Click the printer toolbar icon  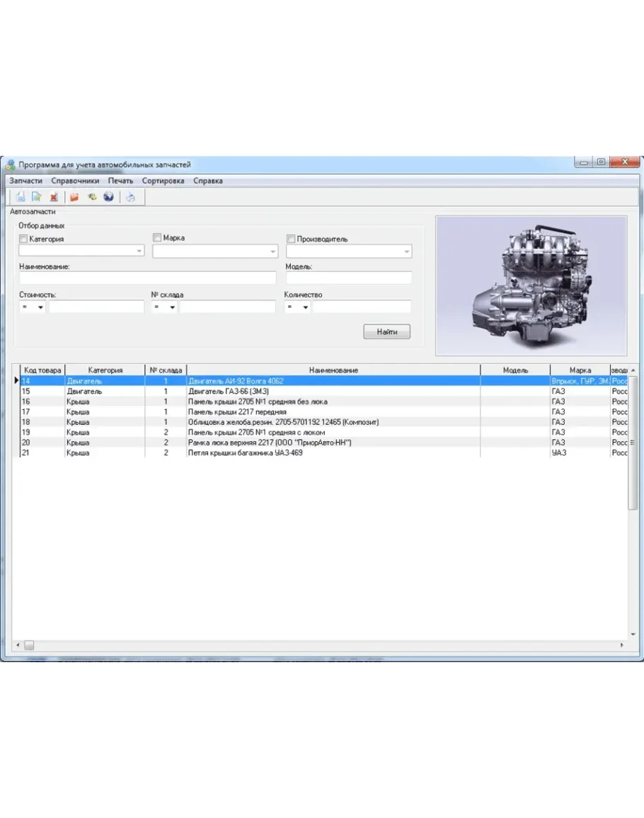[x=131, y=198]
